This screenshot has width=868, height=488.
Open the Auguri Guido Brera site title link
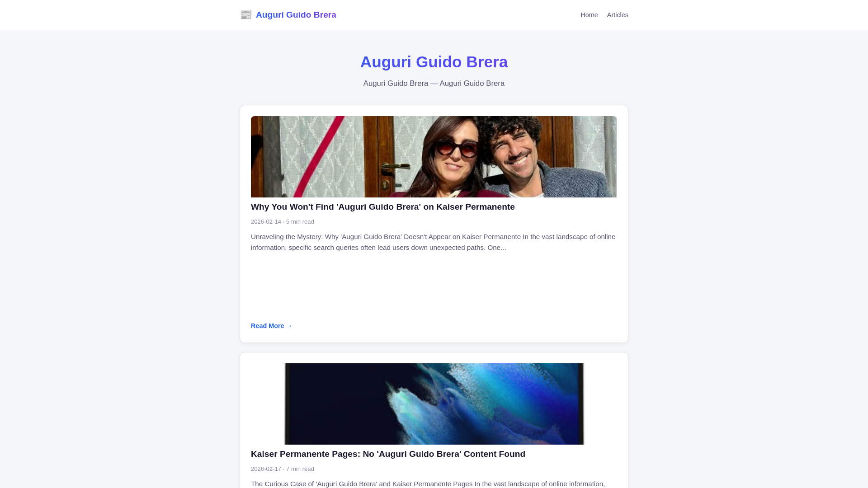296,15
